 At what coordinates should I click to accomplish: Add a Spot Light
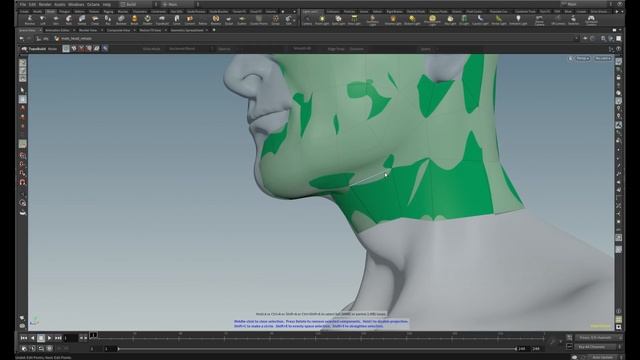338,20
